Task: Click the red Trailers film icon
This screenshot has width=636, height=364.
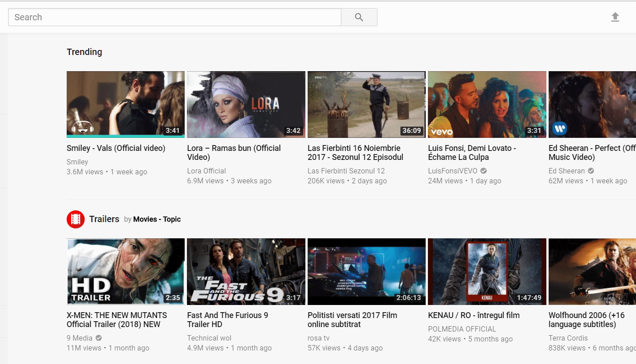Action: (76, 219)
